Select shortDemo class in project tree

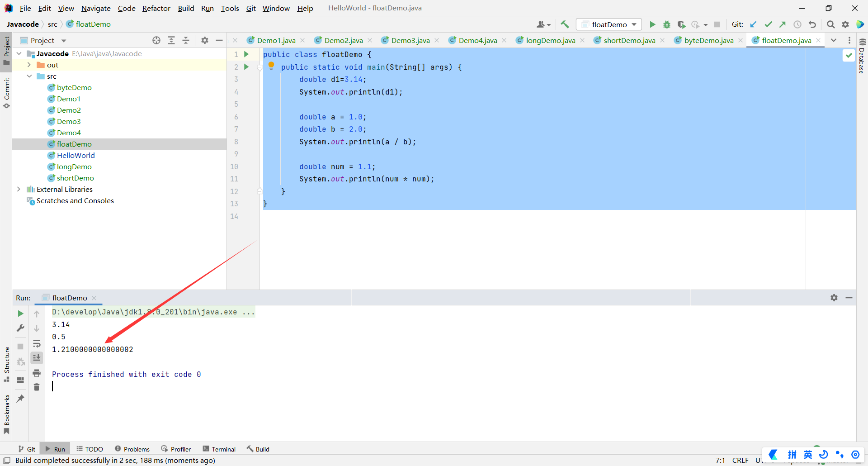(75, 178)
